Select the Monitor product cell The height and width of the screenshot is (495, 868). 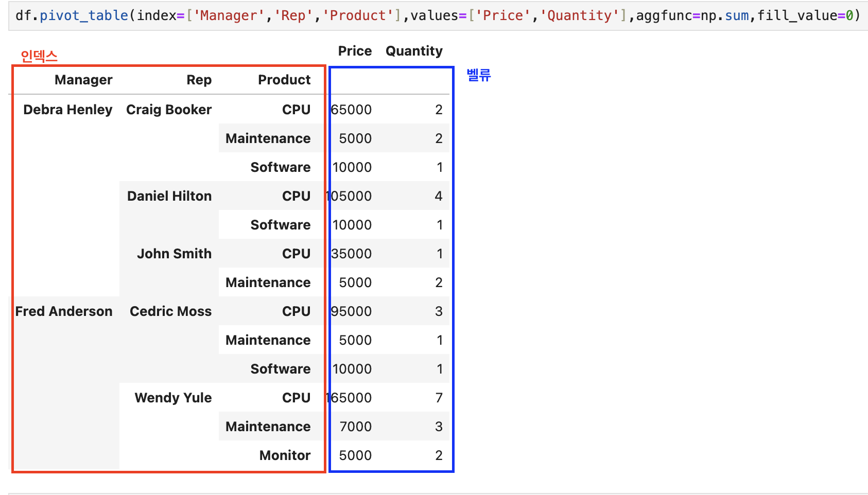(x=285, y=455)
